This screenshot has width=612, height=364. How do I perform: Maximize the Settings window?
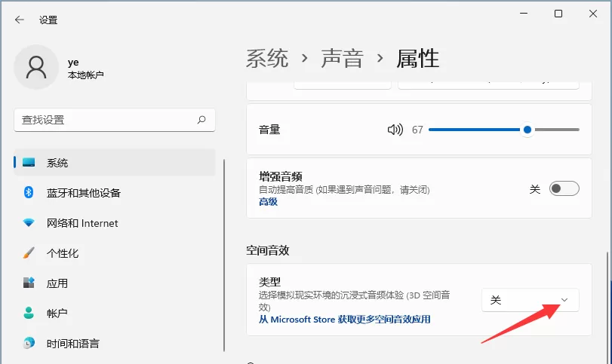click(558, 14)
